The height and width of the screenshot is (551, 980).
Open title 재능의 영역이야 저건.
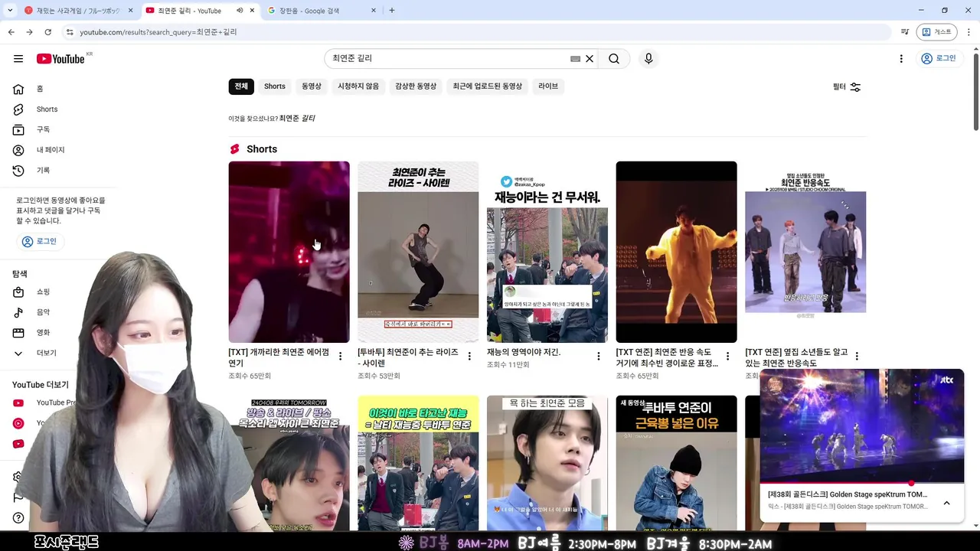(524, 353)
